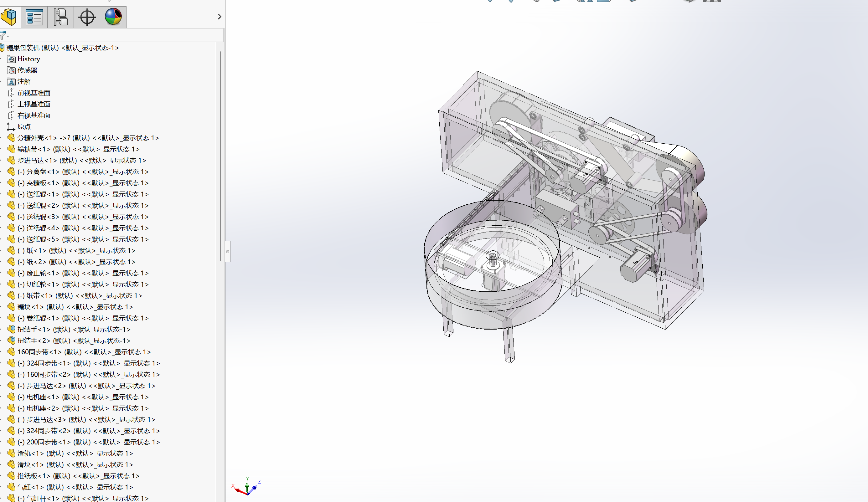
Task: Switch to the PropertyManager tab
Action: [34, 17]
